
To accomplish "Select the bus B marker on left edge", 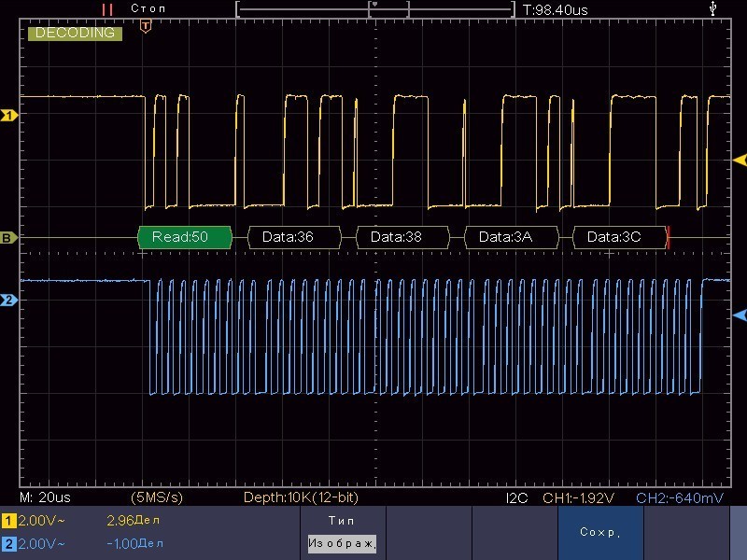I will [x=9, y=238].
